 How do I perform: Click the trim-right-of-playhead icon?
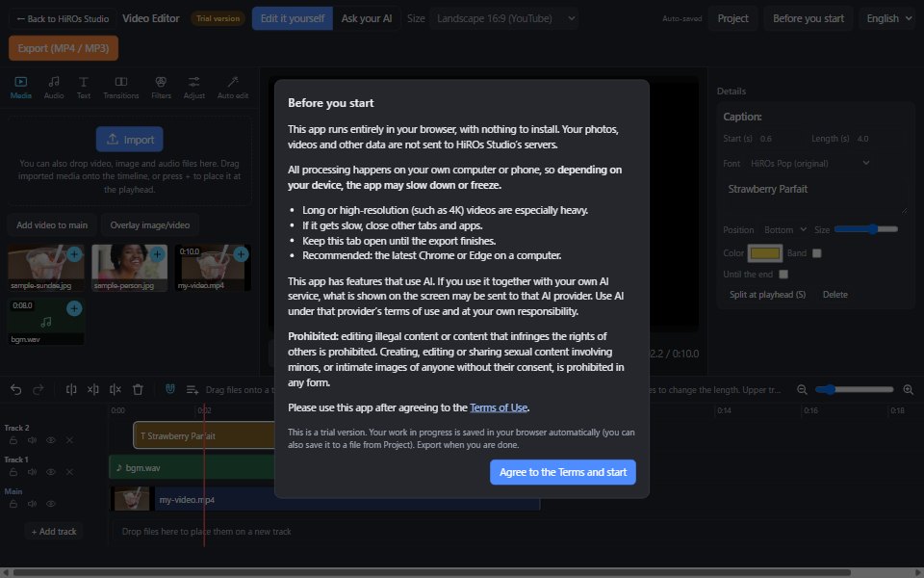115,389
